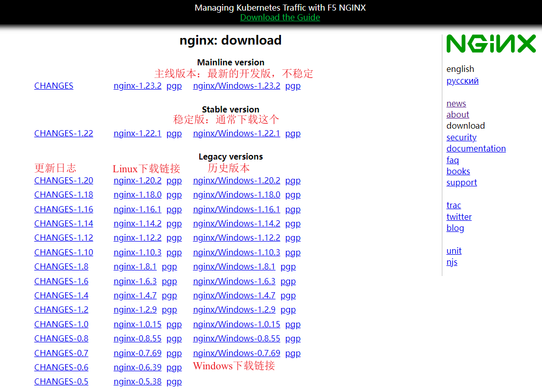Open the about page
Image resolution: width=542 pixels, height=392 pixels.
458,114
